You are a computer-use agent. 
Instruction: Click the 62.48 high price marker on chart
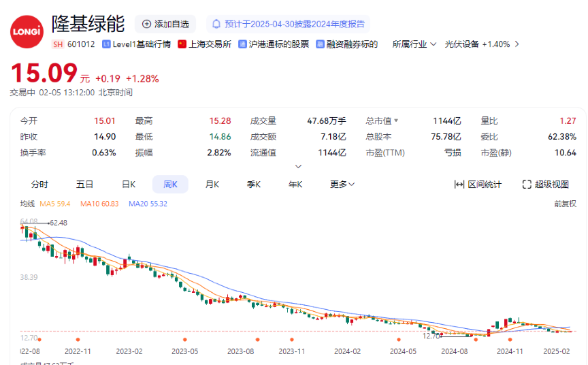click(x=59, y=223)
